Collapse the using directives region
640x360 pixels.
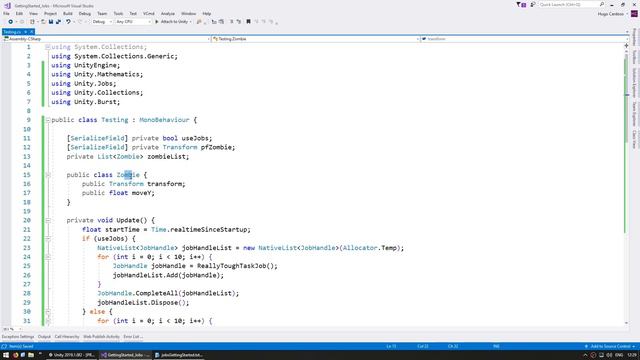48,47
